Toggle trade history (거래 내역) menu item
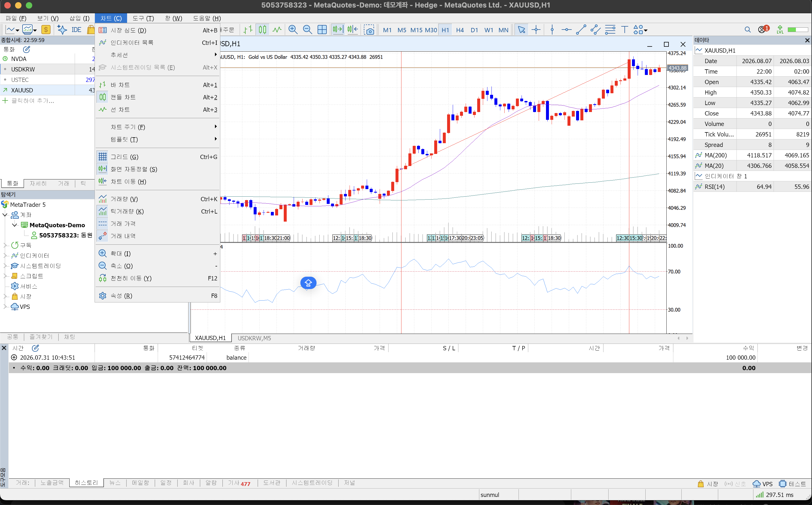The height and width of the screenshot is (505, 812). (157, 236)
